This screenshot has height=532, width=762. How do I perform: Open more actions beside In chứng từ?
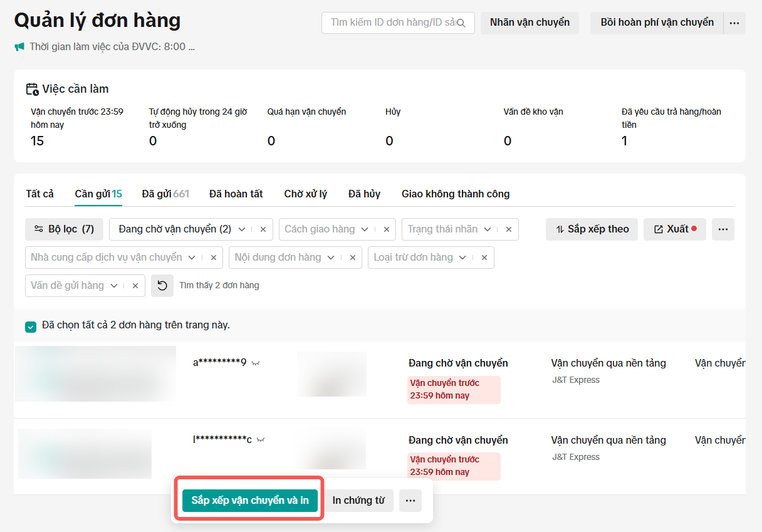(410, 501)
